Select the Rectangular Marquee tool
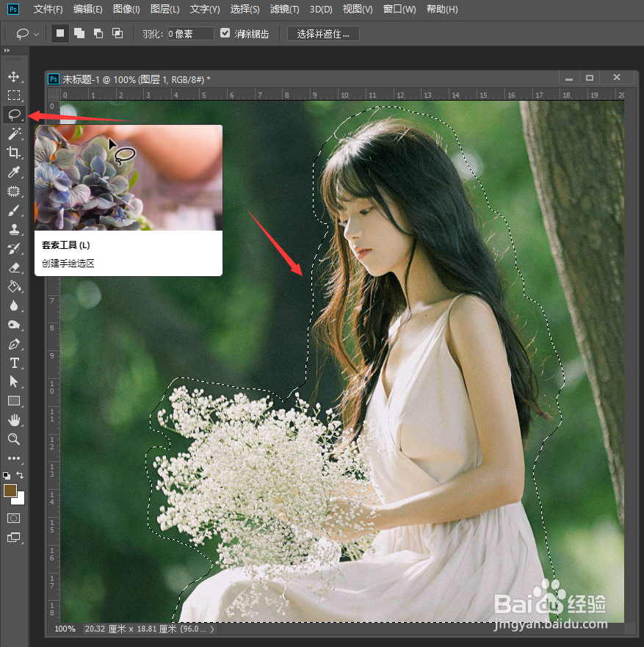 tap(14, 95)
